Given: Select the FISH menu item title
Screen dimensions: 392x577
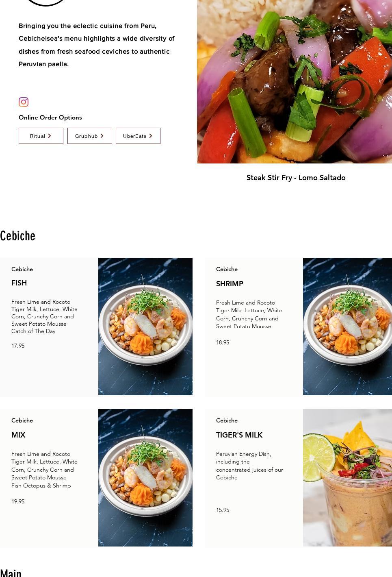Looking at the screenshot, I should [x=19, y=283].
